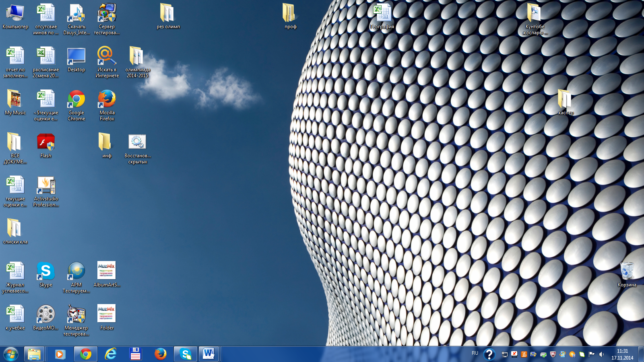Change the RU input language
The height and width of the screenshot is (362, 644).
click(475, 354)
